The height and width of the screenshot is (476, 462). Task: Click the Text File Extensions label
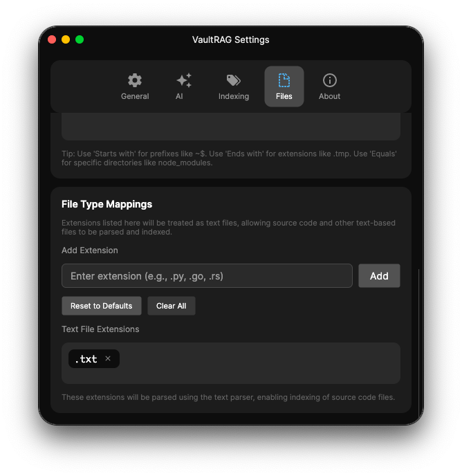point(100,329)
